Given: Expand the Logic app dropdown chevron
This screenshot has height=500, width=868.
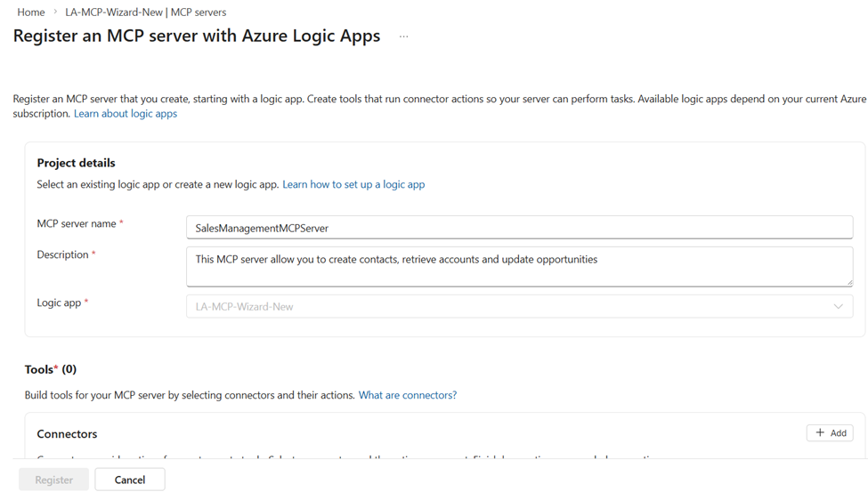Looking at the screenshot, I should 838,307.
